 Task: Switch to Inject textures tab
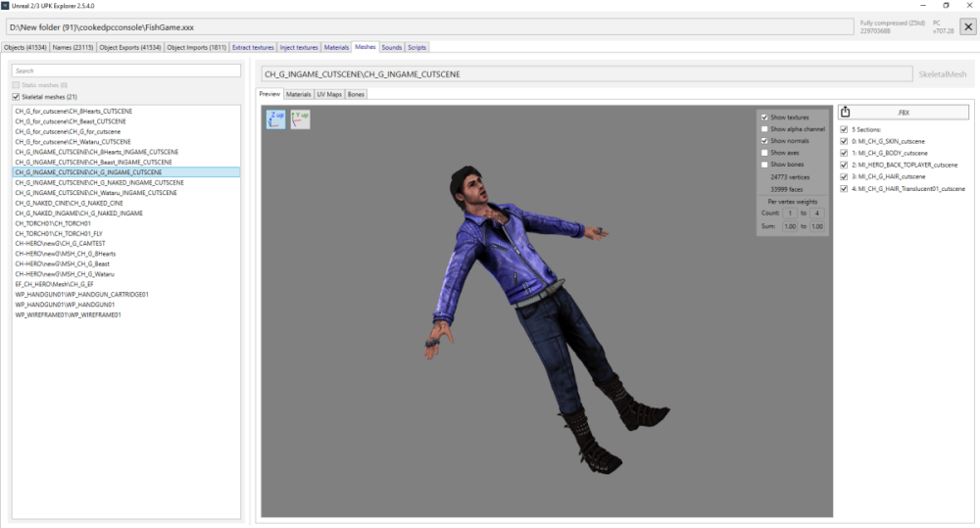click(x=299, y=47)
